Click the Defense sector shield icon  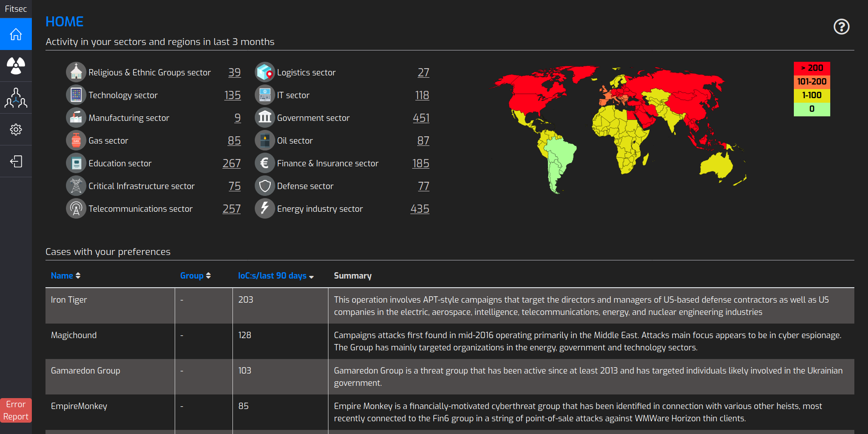point(265,186)
